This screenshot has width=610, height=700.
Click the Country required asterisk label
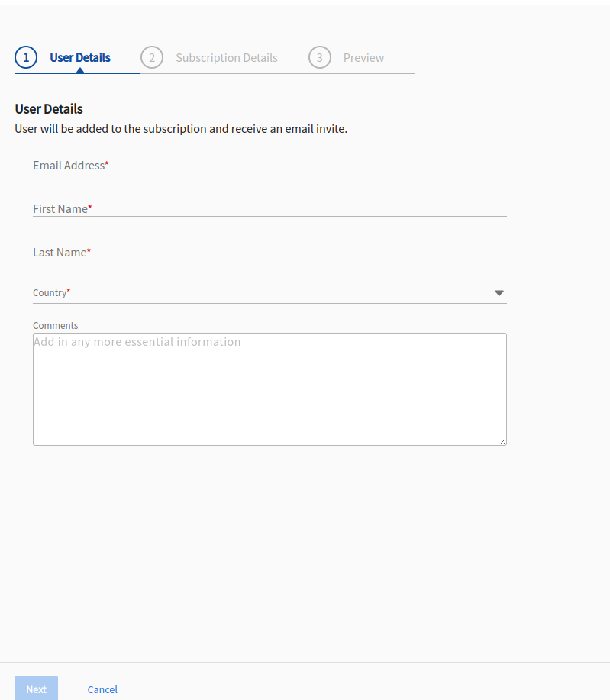click(68, 291)
